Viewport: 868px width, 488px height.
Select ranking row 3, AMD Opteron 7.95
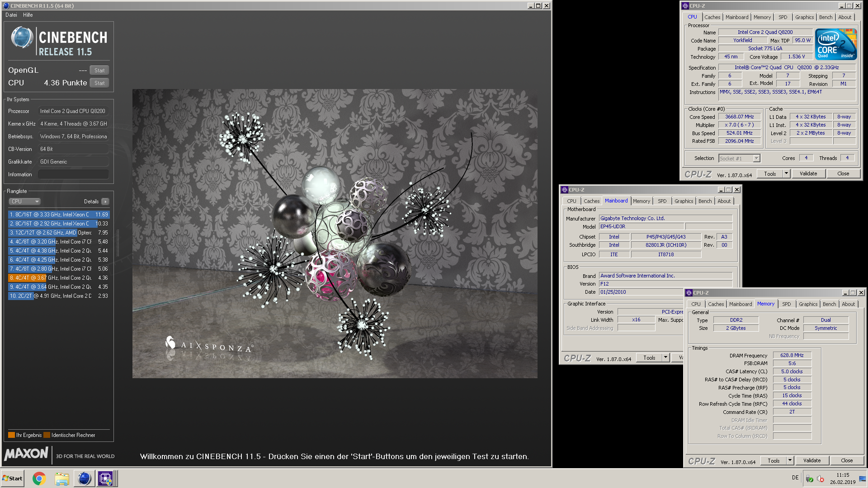tap(59, 233)
